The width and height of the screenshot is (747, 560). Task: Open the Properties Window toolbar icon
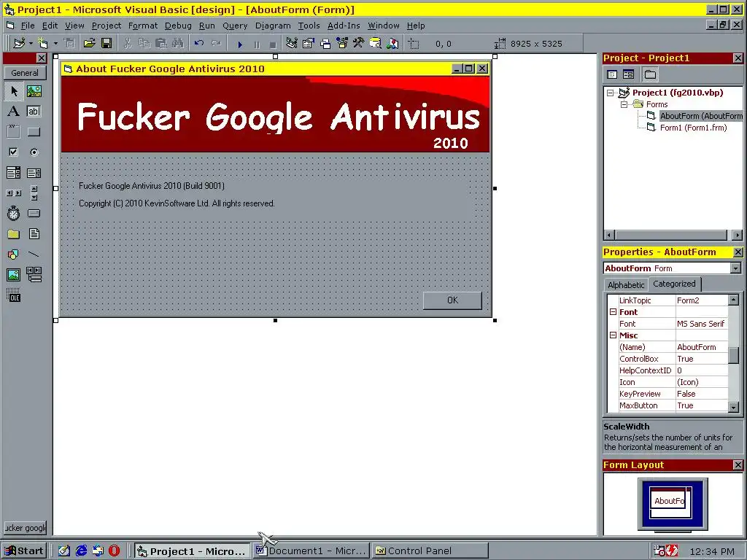tap(309, 43)
